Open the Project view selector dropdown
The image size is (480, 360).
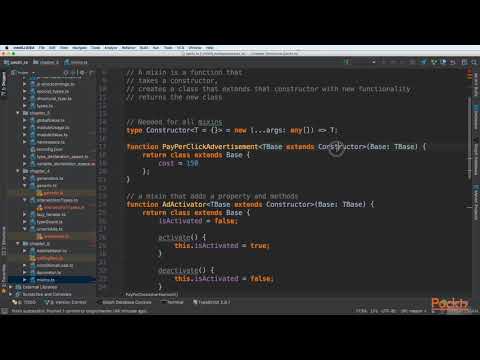pos(23,72)
